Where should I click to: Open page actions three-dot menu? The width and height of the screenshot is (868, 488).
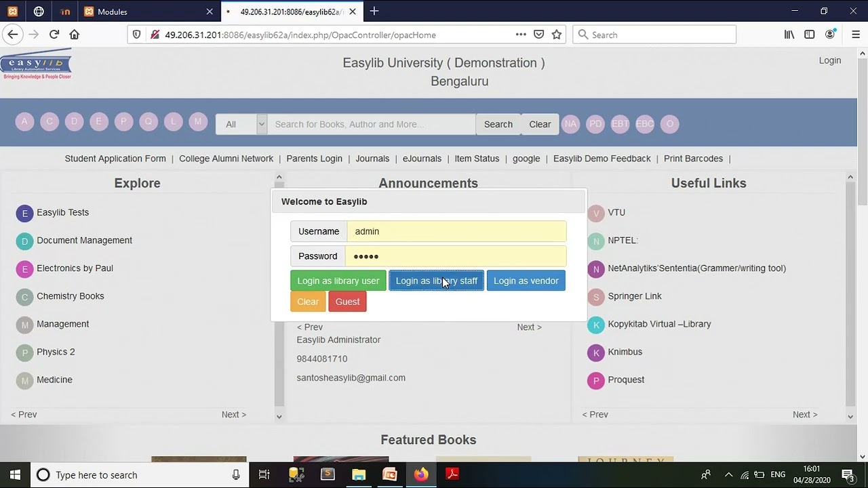point(521,35)
